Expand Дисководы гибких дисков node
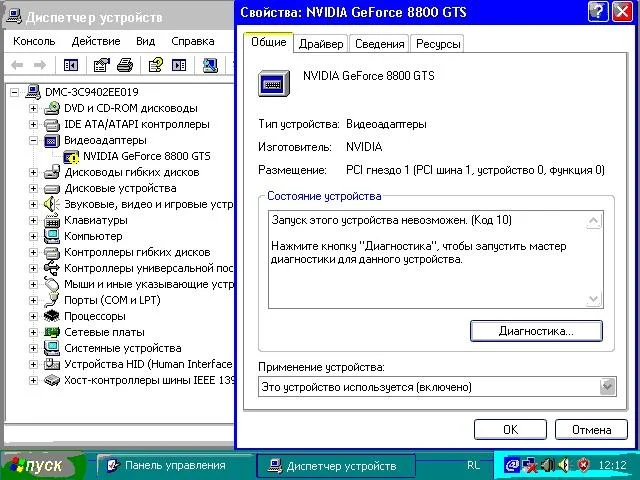This screenshot has height=480, width=640. [33, 172]
